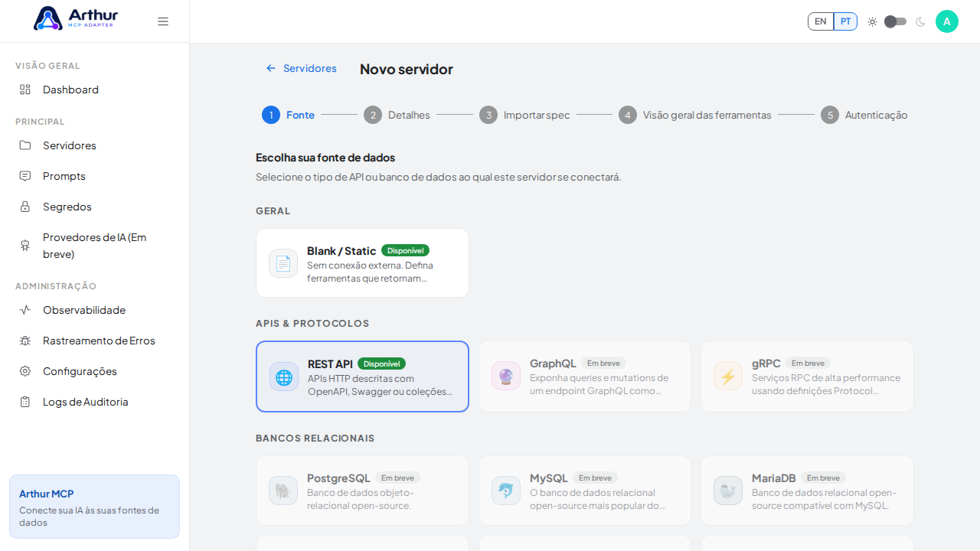
Task: Open the user avatar A menu
Action: click(x=947, y=21)
